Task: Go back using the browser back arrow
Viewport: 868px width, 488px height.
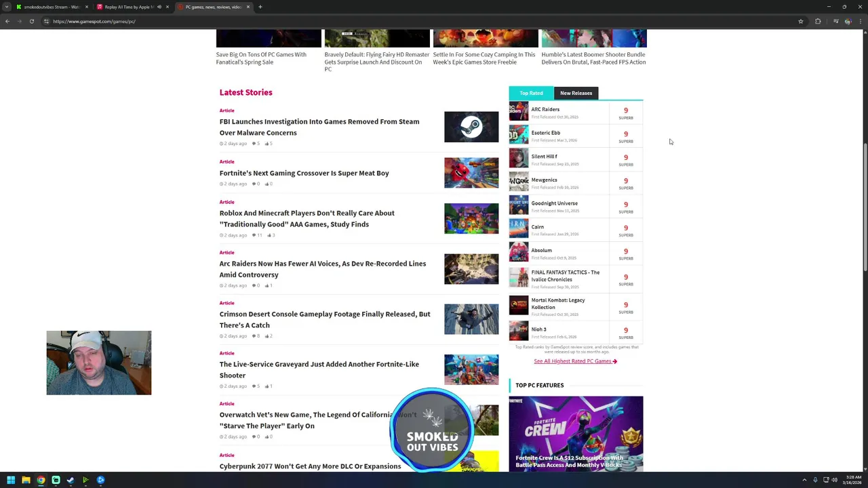Action: tap(7, 21)
